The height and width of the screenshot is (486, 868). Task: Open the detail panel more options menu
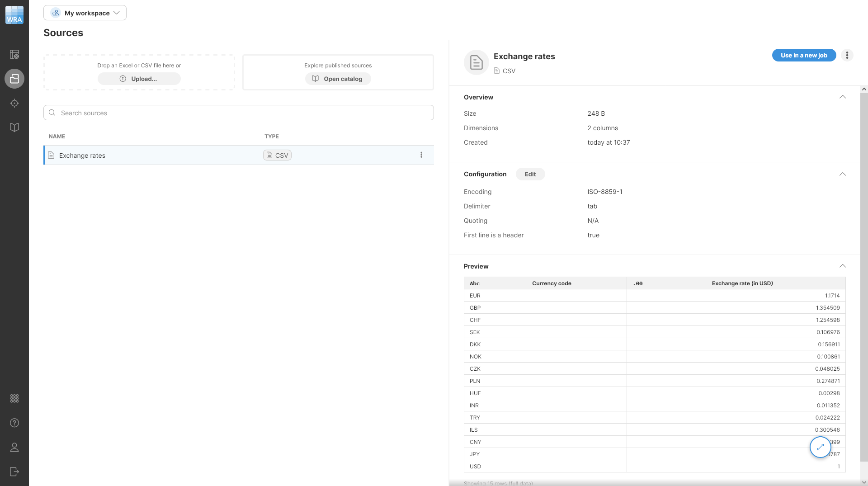point(847,55)
